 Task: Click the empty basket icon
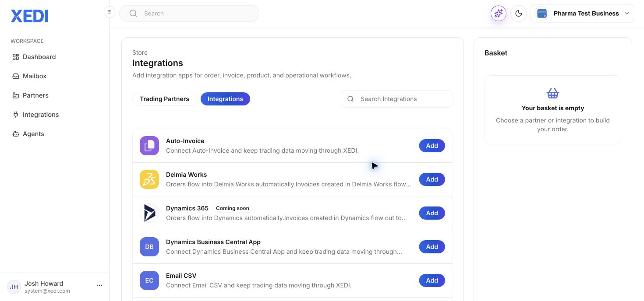(x=553, y=93)
